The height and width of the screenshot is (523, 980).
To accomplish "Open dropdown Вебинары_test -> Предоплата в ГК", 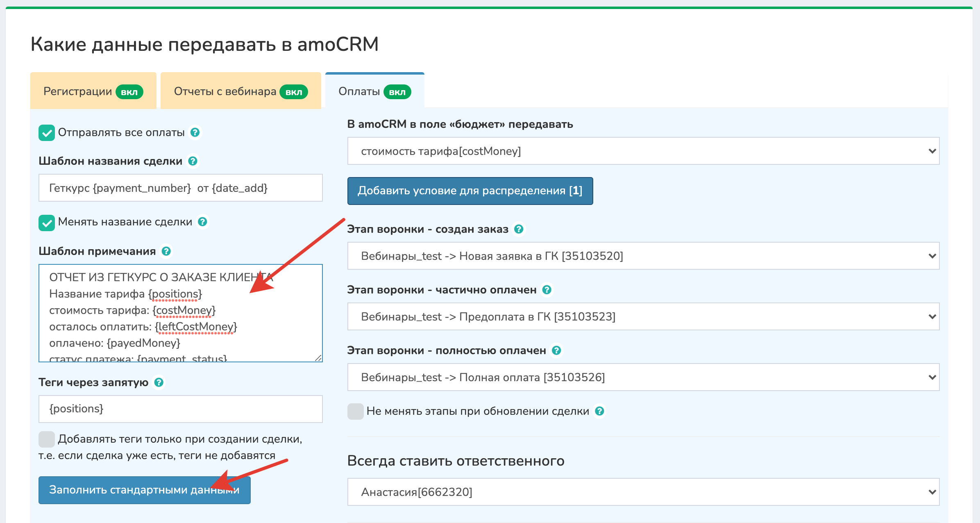I will 643,316.
